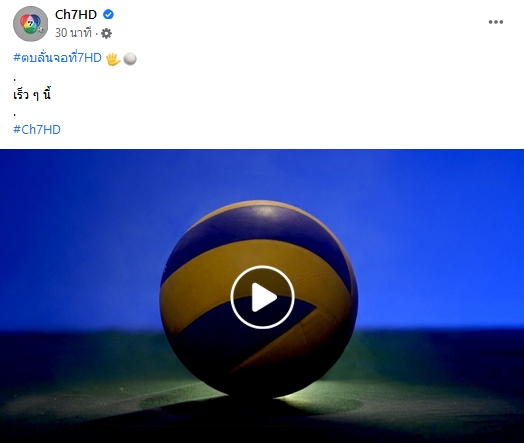Open the Ch7HD profile picture

pyautogui.click(x=30, y=24)
